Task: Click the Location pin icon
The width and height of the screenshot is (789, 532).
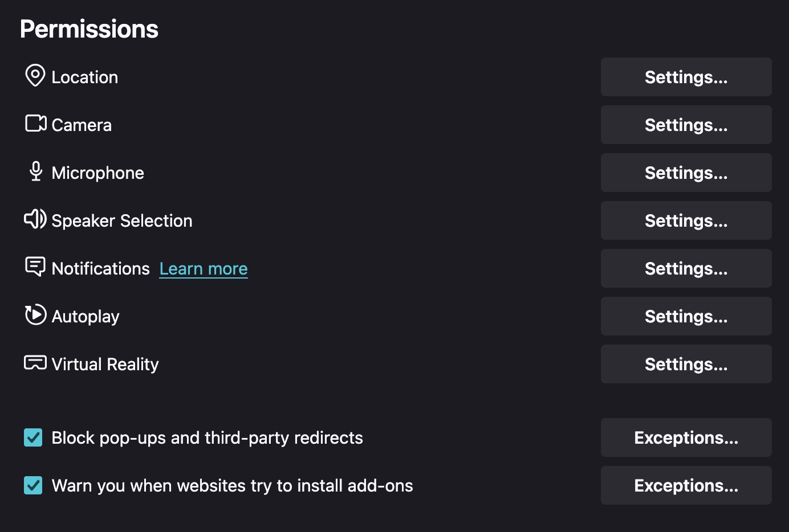Action: click(35, 76)
